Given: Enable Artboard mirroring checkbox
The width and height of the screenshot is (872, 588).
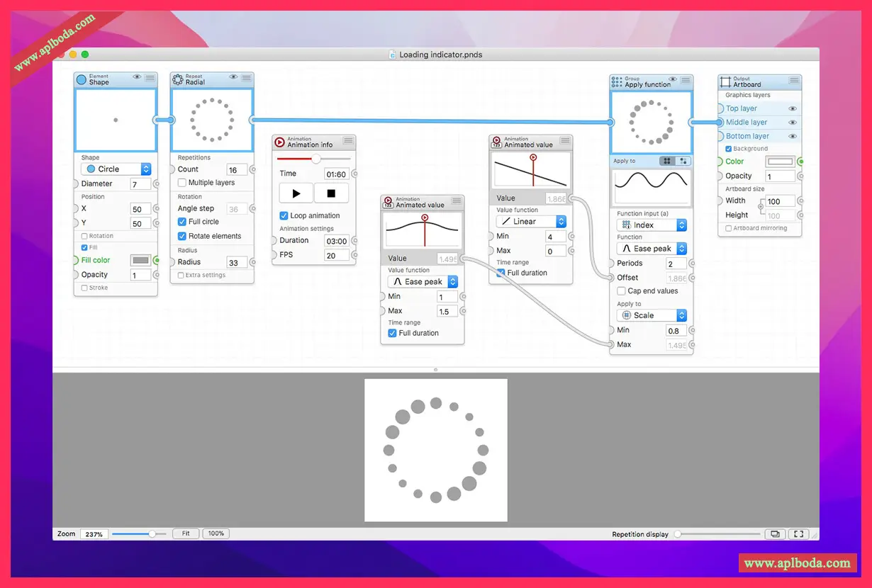Looking at the screenshot, I should pyautogui.click(x=729, y=228).
